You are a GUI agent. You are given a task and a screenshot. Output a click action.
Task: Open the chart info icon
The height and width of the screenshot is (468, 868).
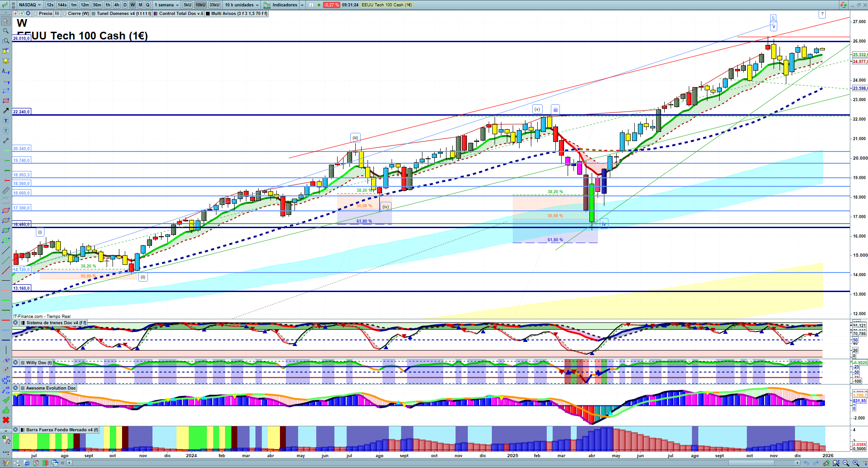coord(311,5)
